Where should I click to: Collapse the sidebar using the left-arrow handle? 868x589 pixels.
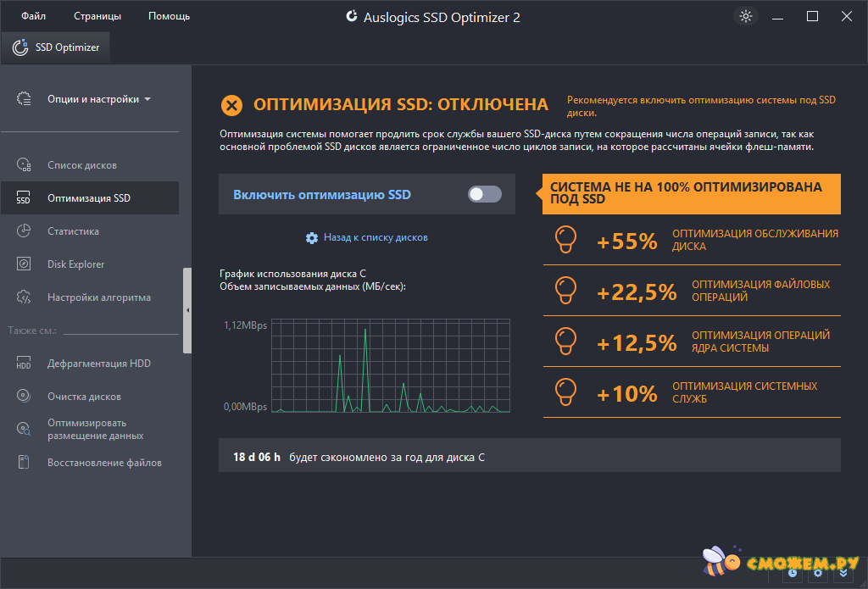tap(187, 310)
